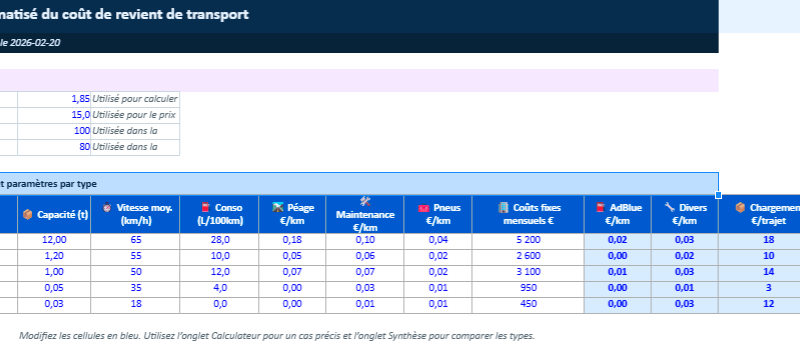Click the footer note 'Modifiez les cellules en bleu'

pyautogui.click(x=80, y=336)
